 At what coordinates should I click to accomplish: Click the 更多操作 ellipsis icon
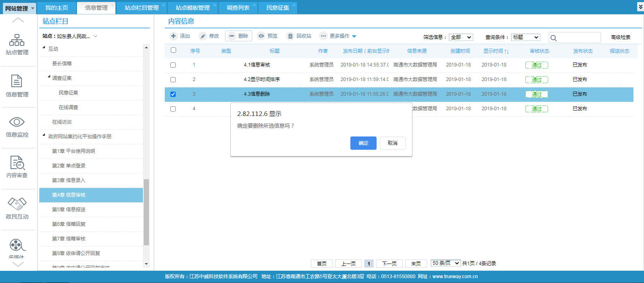point(323,36)
